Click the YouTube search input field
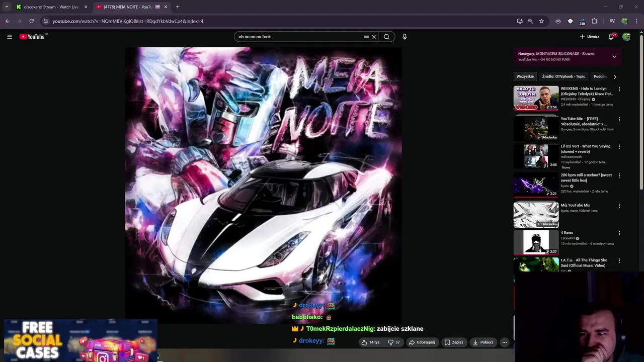 tap(299, 37)
